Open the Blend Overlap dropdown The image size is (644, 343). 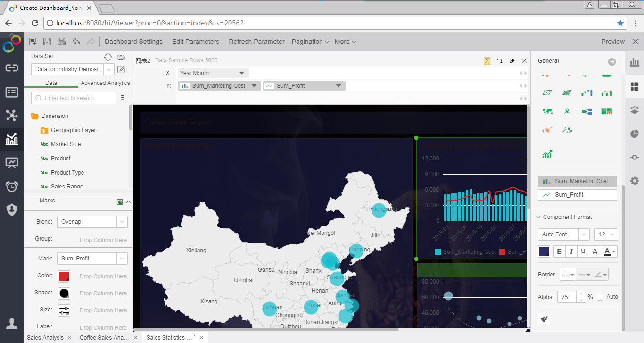[122, 222]
